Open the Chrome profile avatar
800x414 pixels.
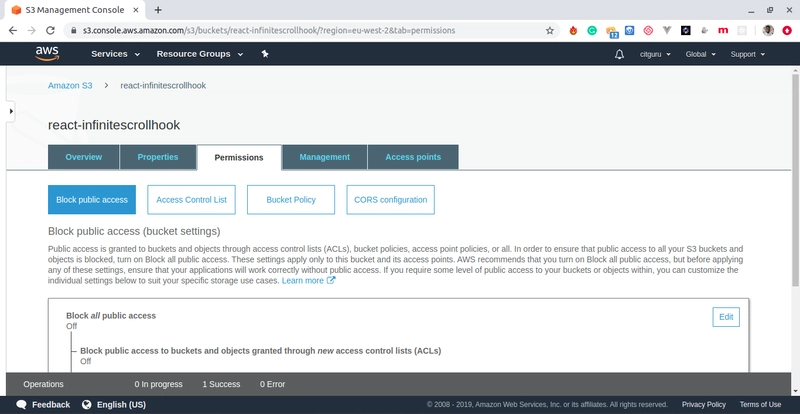click(768, 31)
